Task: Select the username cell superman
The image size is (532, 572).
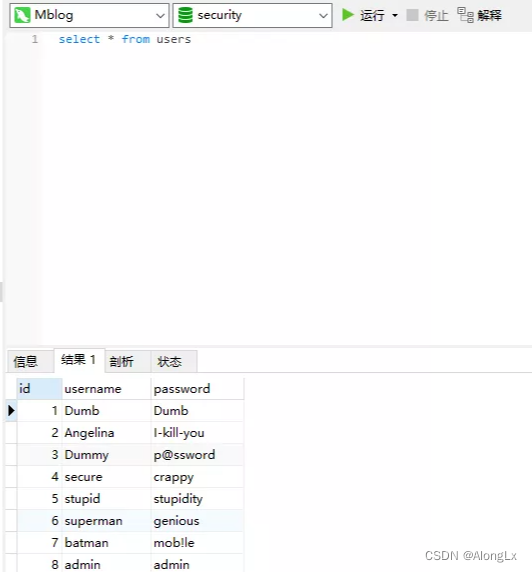Action: pyautogui.click(x=106, y=521)
